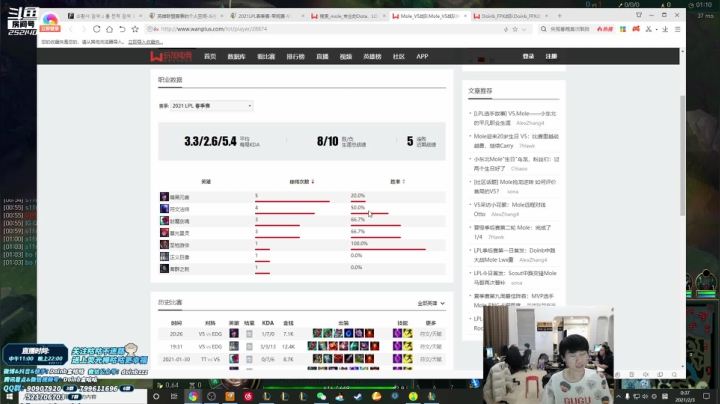Click the 100.0% win rate bar

[x=388, y=249]
